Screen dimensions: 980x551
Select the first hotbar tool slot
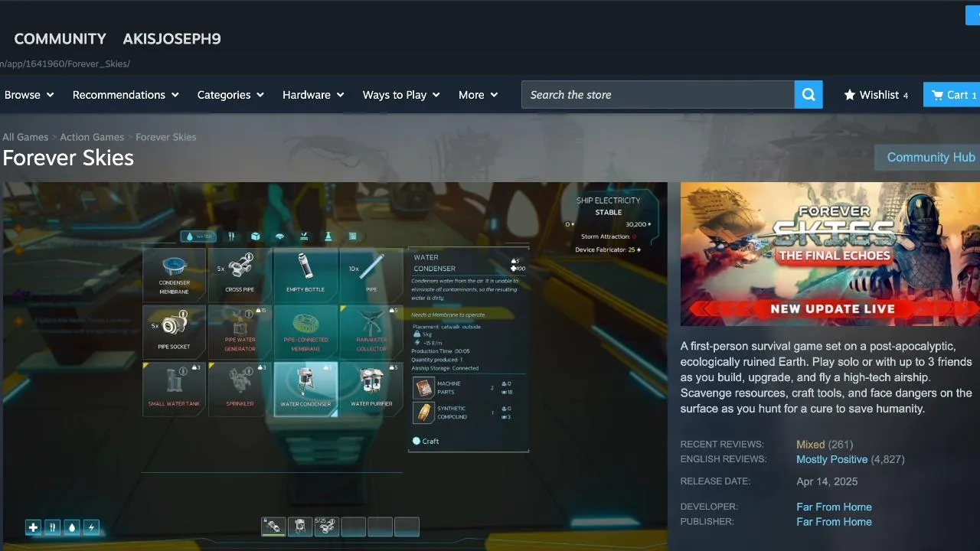pos(273,527)
